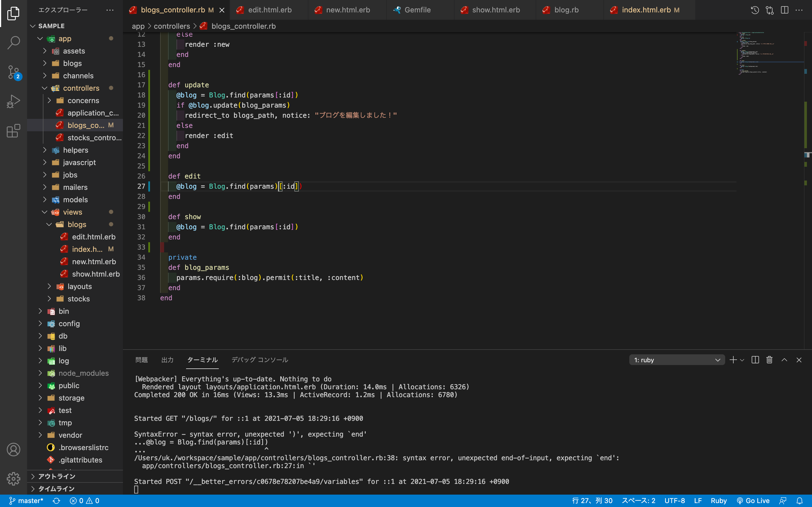812x507 pixels.
Task: Open Manage gear settings icon
Action: click(x=14, y=479)
